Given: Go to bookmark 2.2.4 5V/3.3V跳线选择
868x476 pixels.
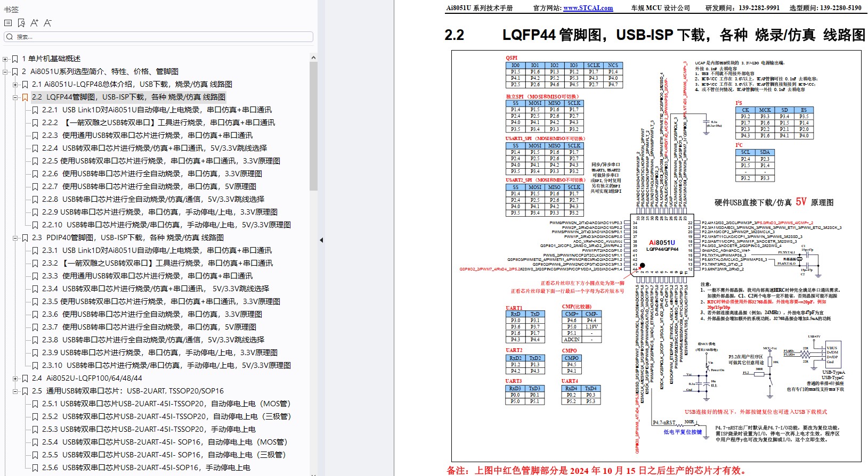Looking at the screenshot, I should [x=154, y=148].
